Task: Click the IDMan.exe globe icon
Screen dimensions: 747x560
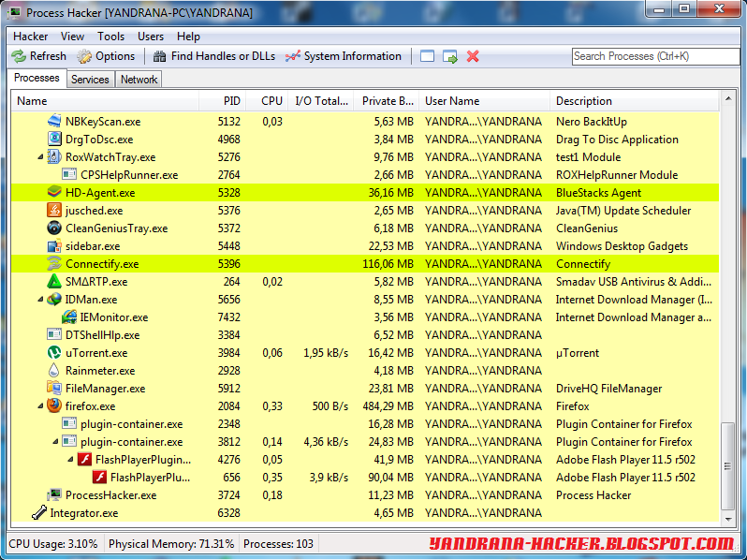Action: pyautogui.click(x=54, y=299)
